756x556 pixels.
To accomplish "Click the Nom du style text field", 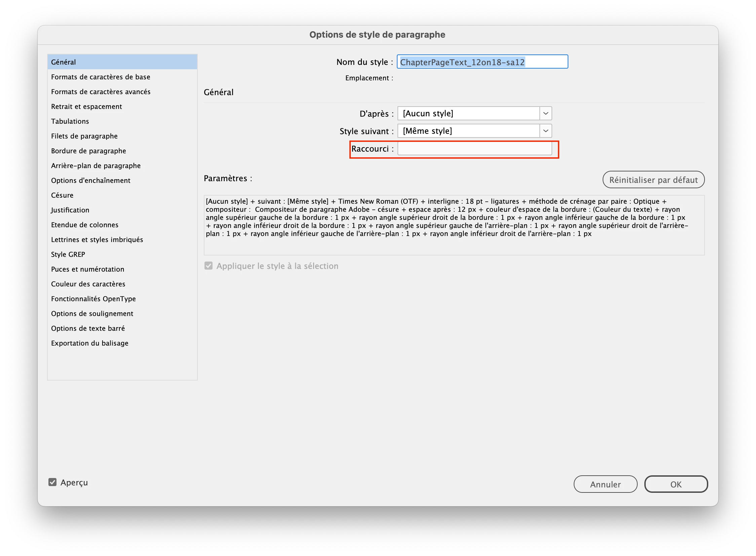I will coord(482,62).
